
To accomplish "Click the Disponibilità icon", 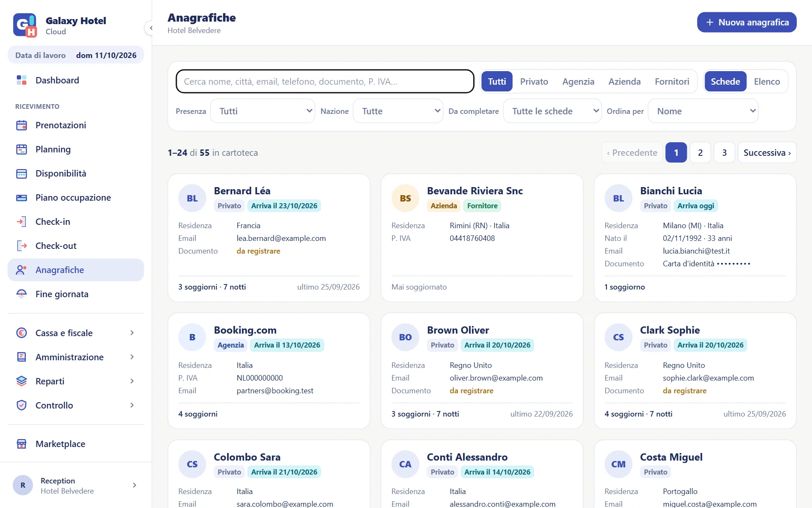I will click(22, 173).
